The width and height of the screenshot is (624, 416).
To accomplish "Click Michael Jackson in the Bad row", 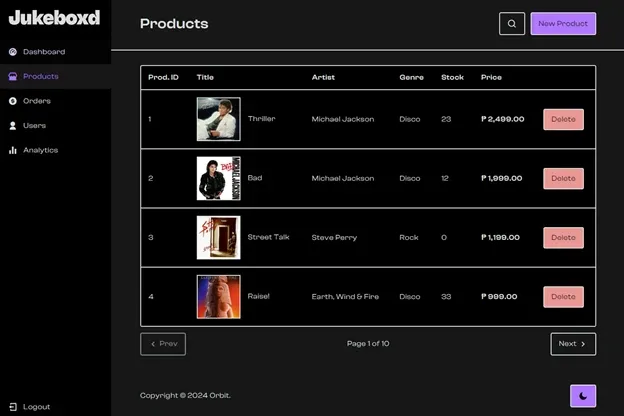I will point(343,178).
